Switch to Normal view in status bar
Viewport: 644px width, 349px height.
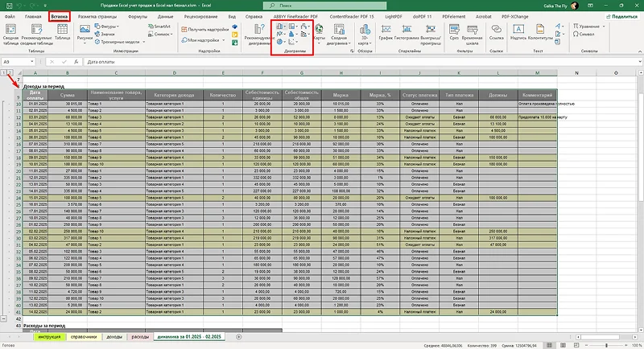coord(550,345)
